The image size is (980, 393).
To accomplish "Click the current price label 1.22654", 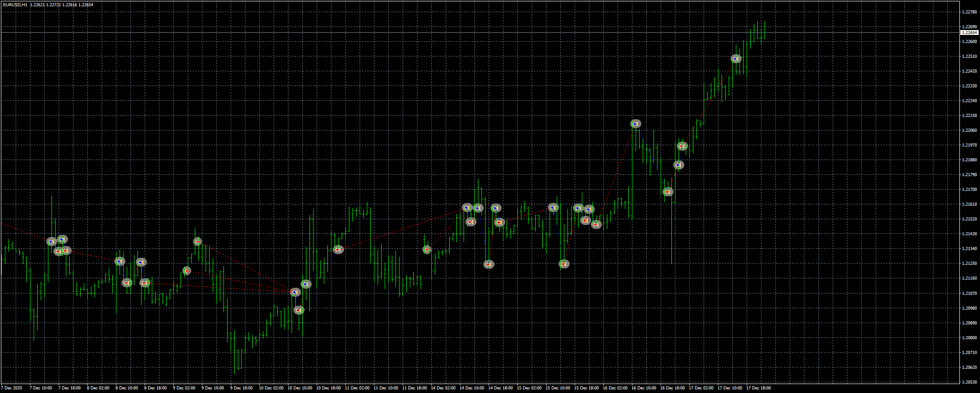I will click(969, 33).
